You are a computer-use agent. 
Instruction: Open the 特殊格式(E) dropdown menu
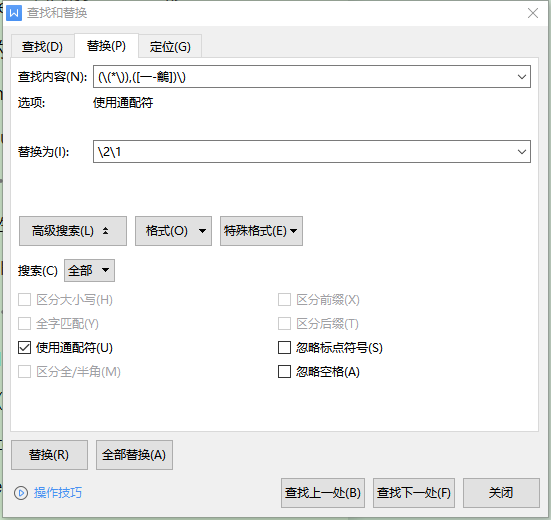(x=261, y=231)
